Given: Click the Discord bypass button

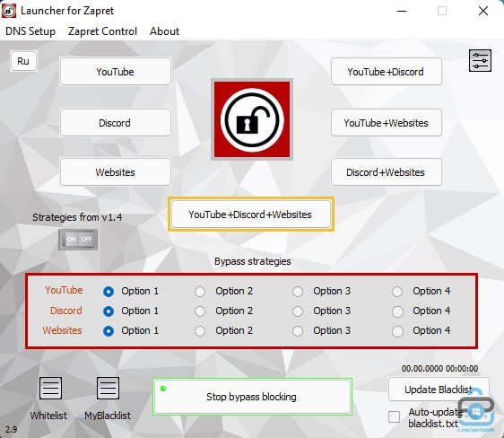Looking at the screenshot, I should coord(116,123).
